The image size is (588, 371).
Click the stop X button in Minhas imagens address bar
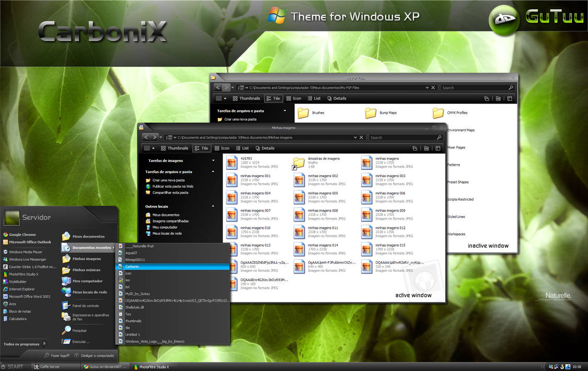click(x=361, y=137)
